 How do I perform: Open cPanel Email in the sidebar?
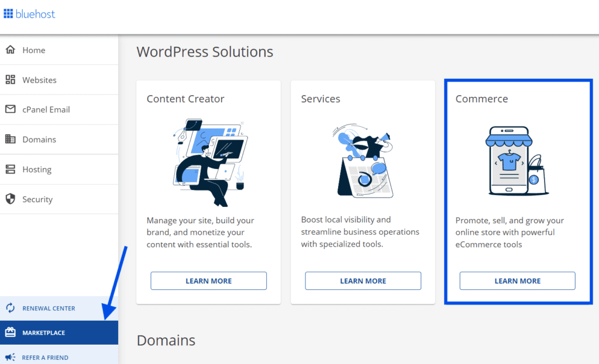pyautogui.click(x=59, y=109)
